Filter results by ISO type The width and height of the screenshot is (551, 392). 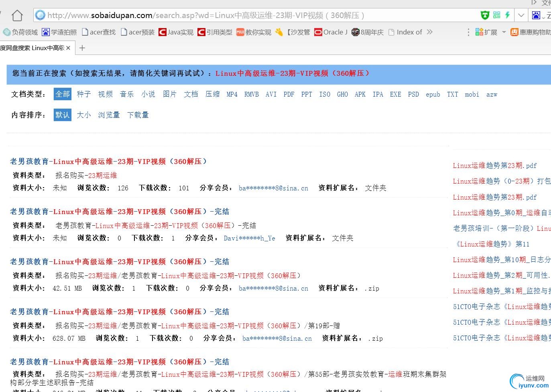(x=325, y=95)
